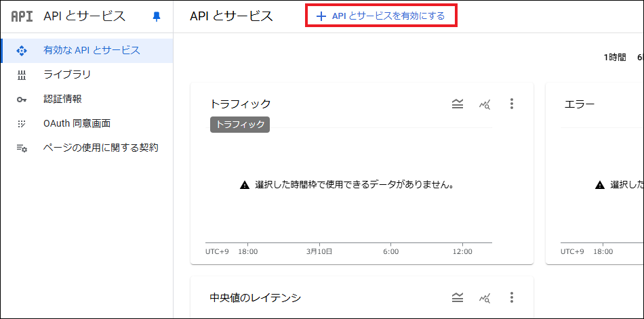Click the blue pin icon beside API とサービス
Viewport: 644px width, 319px height.
tap(157, 16)
